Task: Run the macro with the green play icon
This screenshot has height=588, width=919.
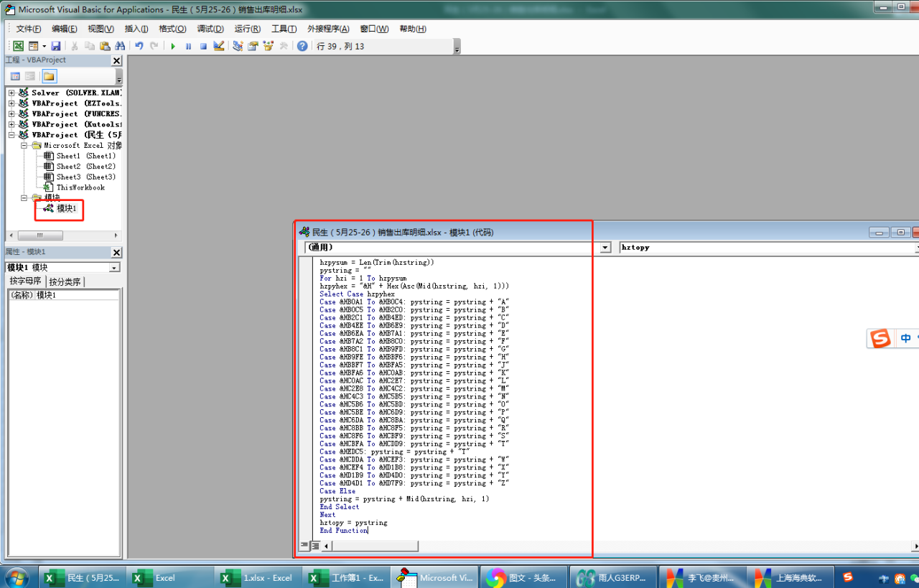Action: (x=173, y=46)
